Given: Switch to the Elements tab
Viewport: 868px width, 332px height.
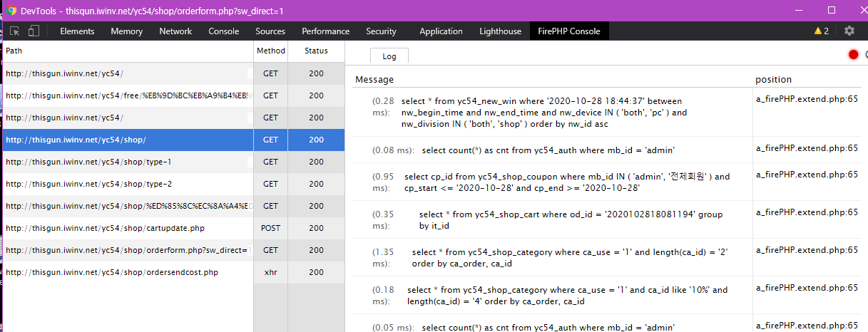Looking at the screenshot, I should [x=77, y=31].
